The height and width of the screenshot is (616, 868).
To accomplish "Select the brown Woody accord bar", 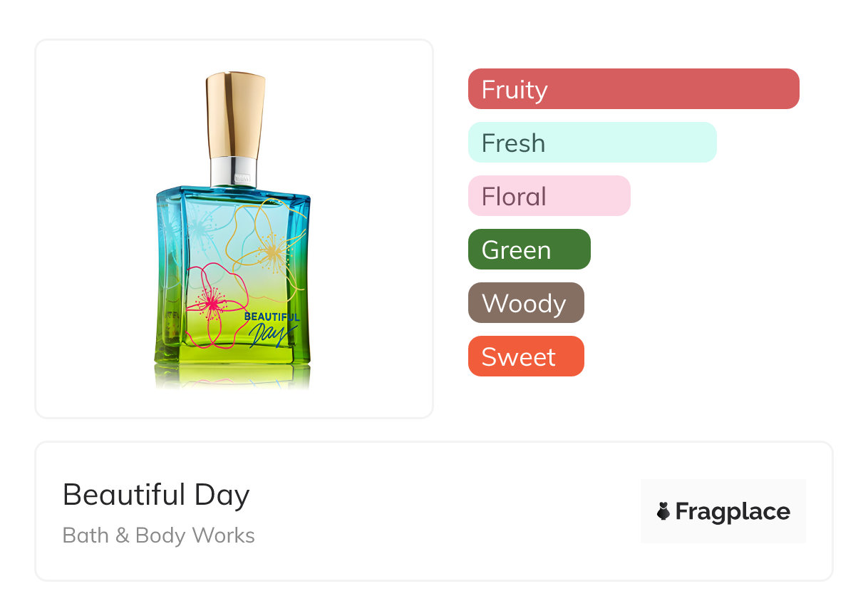I will pyautogui.click(x=526, y=303).
